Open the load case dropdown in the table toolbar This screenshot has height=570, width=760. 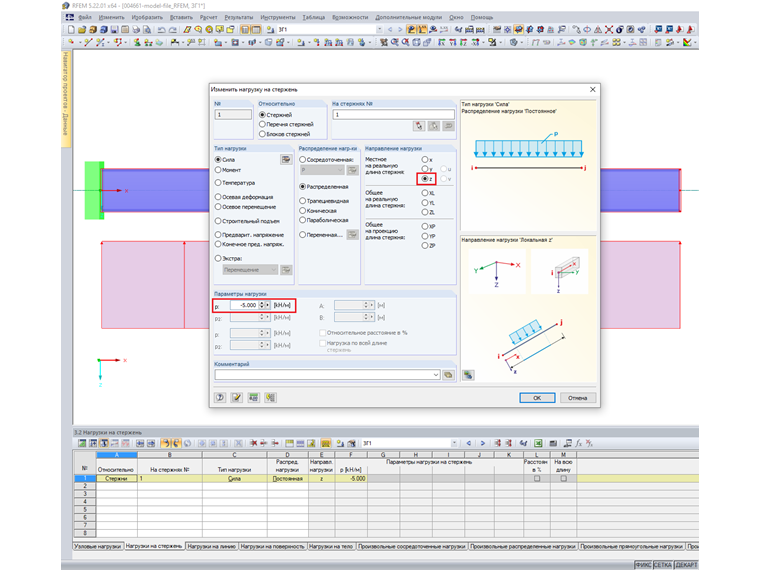pyautogui.click(x=454, y=443)
